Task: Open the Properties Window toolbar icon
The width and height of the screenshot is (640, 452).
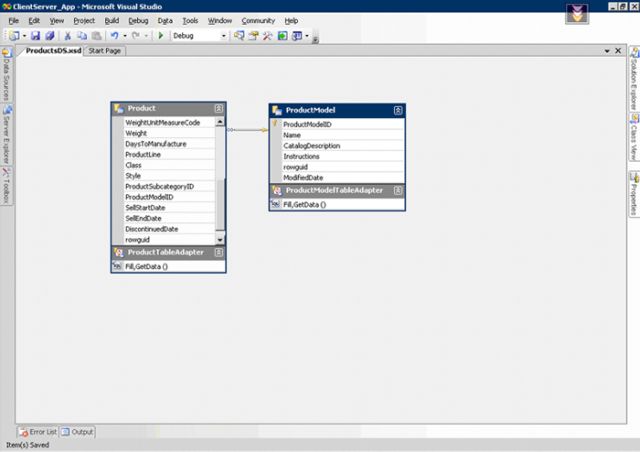Action: click(x=253, y=36)
